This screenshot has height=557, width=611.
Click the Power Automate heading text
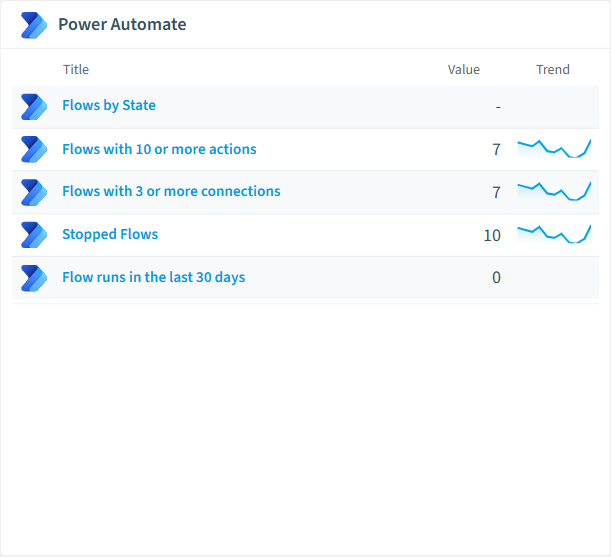click(122, 24)
